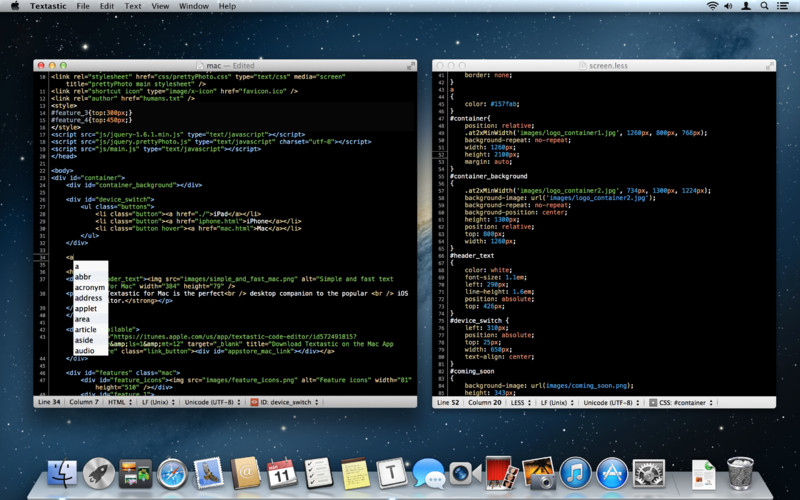Viewport: 800px width, 500px height.
Task: Click the mac window title proxy icon
Action: pyautogui.click(x=200, y=65)
